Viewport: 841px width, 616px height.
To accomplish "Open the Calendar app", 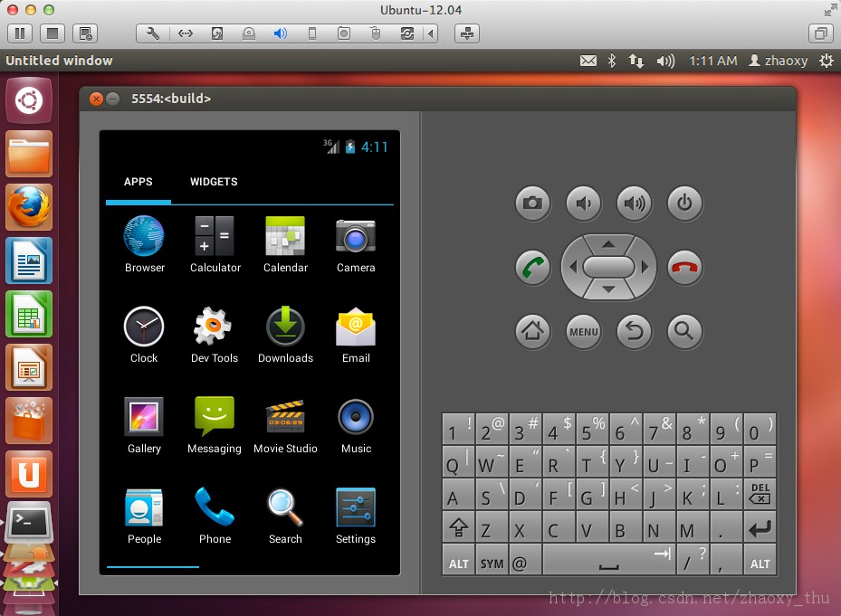I will click(285, 244).
